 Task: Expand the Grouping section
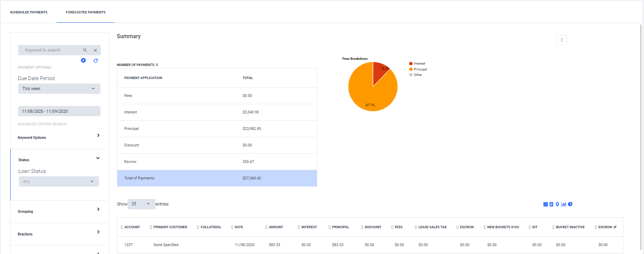tap(59, 211)
